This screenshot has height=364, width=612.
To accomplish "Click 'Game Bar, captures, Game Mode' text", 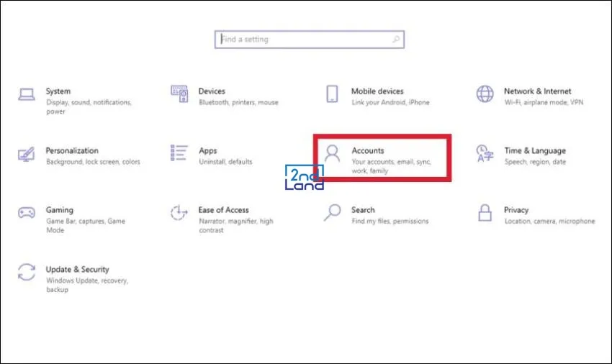I will point(86,225).
